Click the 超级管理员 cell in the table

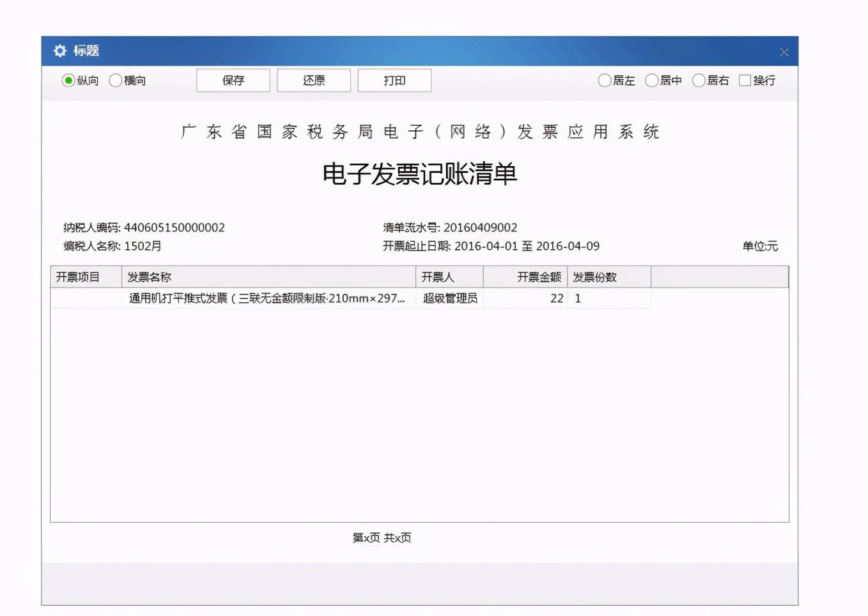click(449, 298)
